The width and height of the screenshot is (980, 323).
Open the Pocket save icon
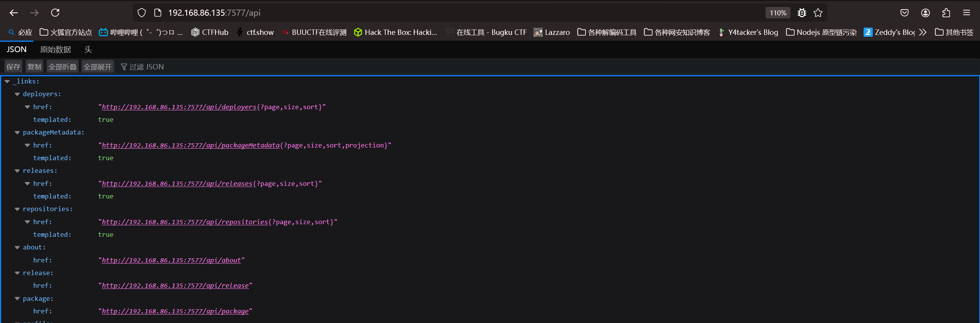pyautogui.click(x=905, y=13)
